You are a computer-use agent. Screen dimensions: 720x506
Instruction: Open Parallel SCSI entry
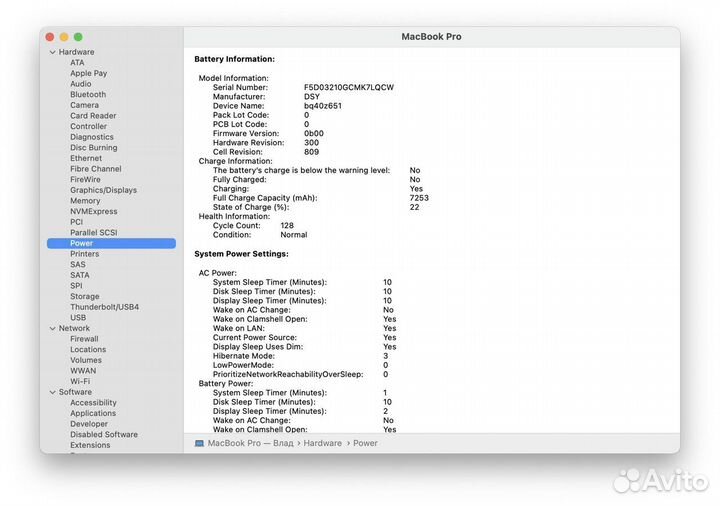tap(94, 232)
